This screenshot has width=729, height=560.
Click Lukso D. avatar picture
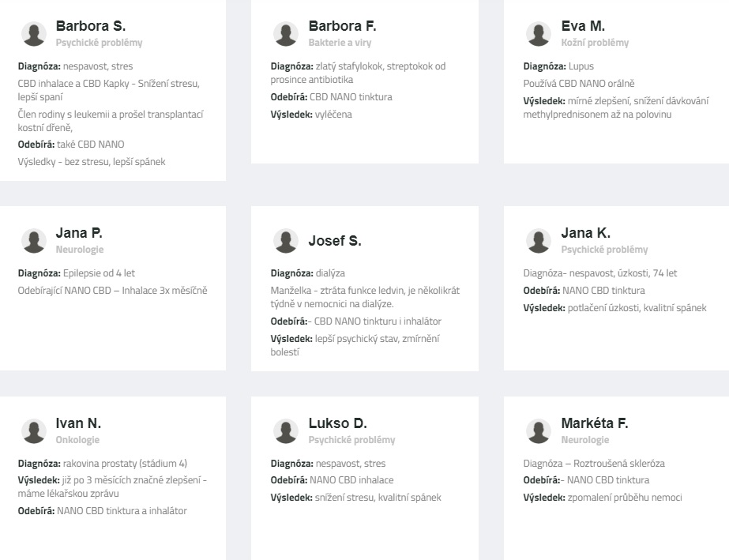[286, 431]
